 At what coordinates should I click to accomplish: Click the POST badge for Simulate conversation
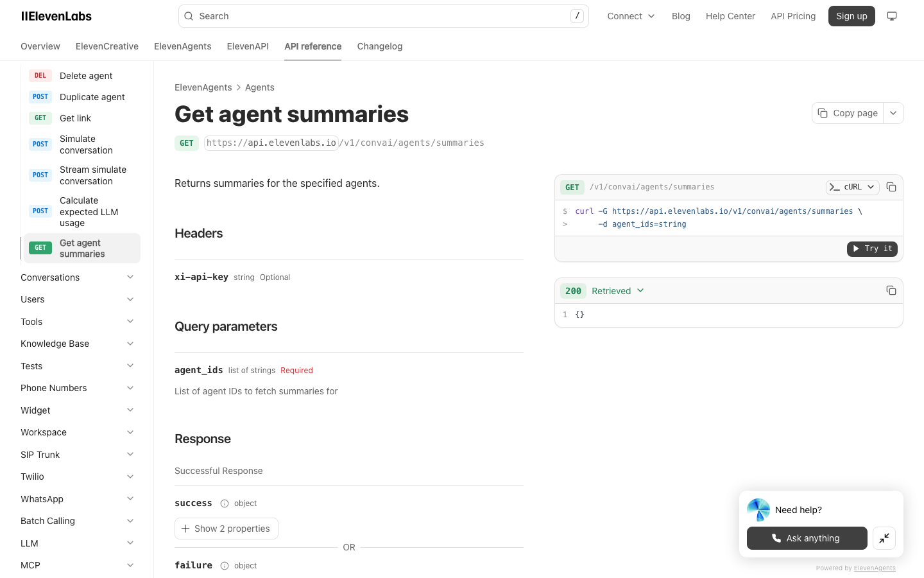point(40,144)
